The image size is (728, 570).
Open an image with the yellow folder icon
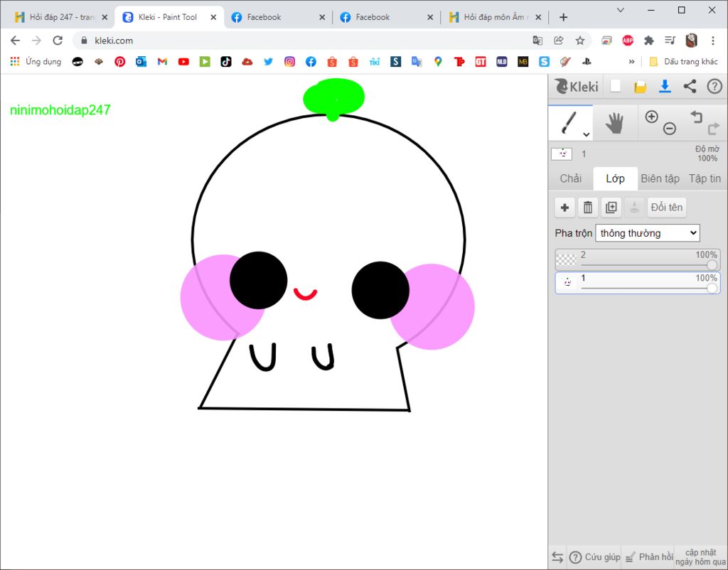click(x=640, y=87)
